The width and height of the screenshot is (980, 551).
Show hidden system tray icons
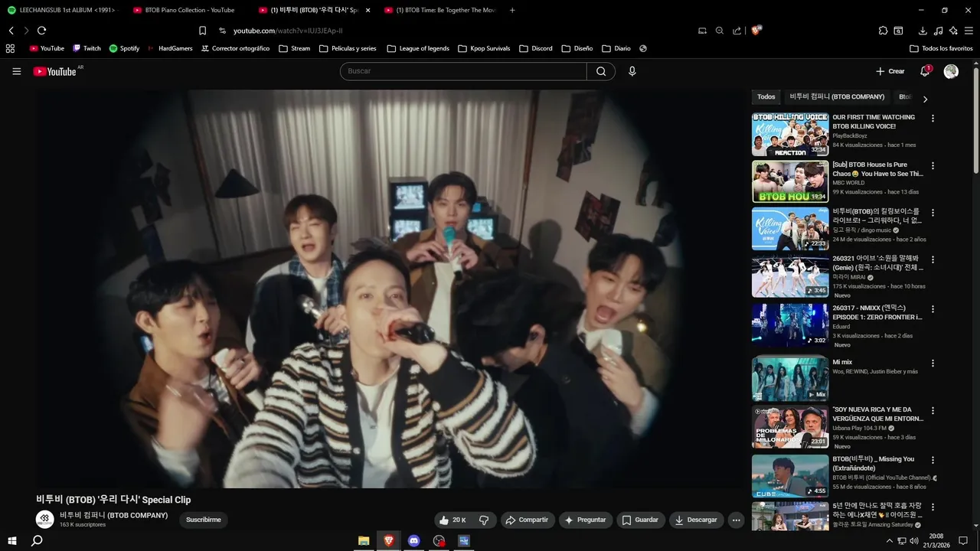tap(889, 541)
